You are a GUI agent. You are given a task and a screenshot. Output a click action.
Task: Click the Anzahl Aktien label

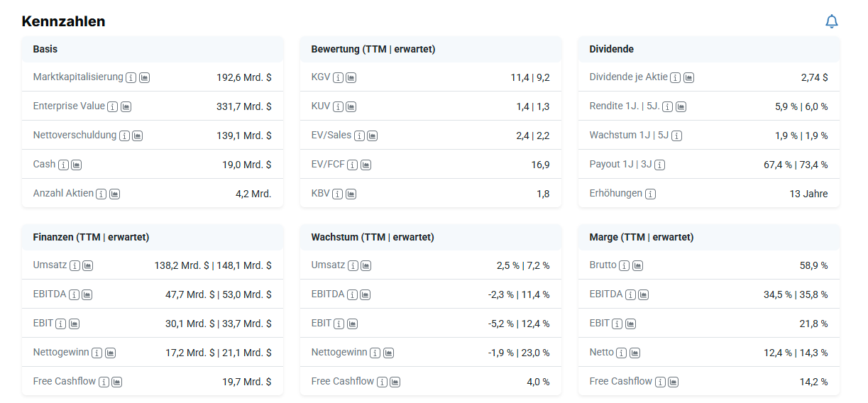pyautogui.click(x=63, y=193)
